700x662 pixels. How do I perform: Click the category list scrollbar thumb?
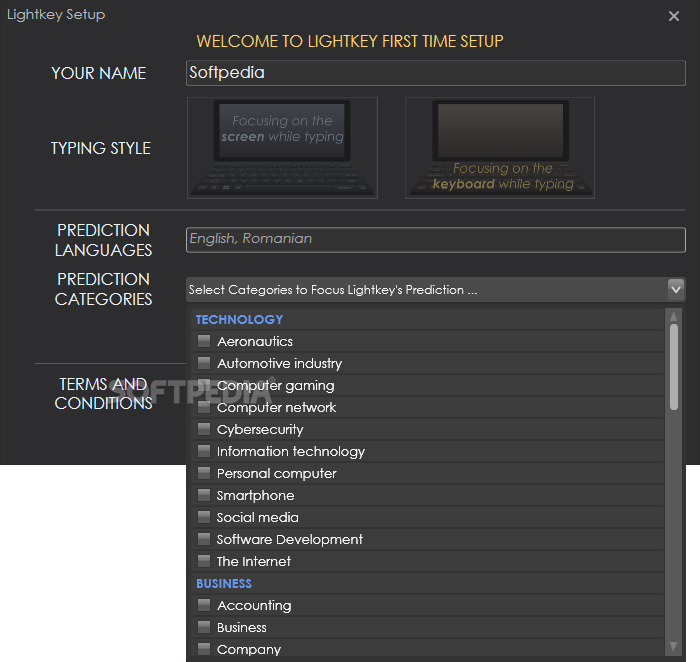[674, 367]
